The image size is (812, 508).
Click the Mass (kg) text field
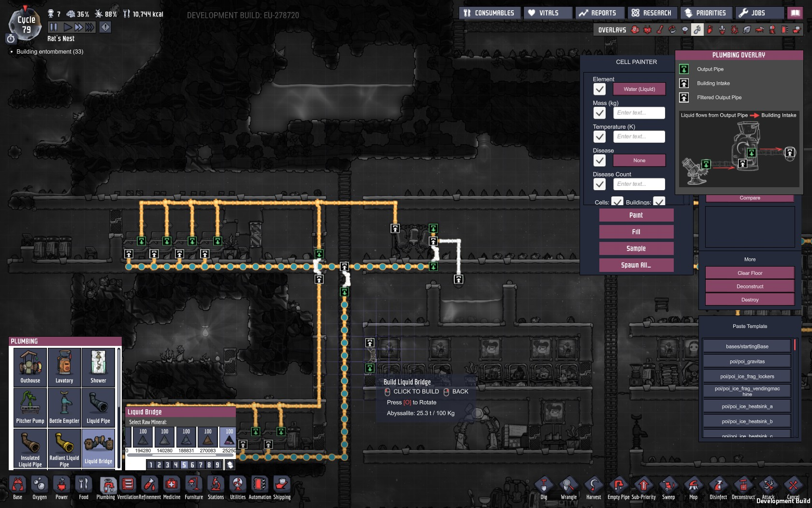(639, 113)
